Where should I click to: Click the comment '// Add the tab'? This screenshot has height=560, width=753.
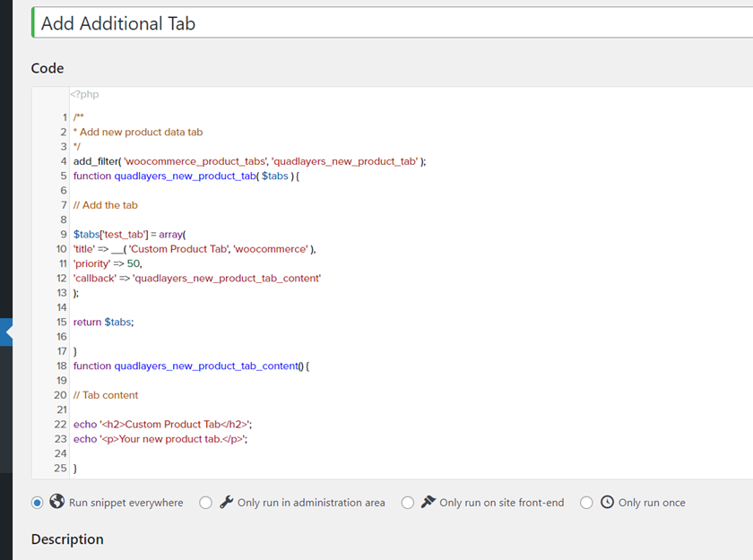105,205
